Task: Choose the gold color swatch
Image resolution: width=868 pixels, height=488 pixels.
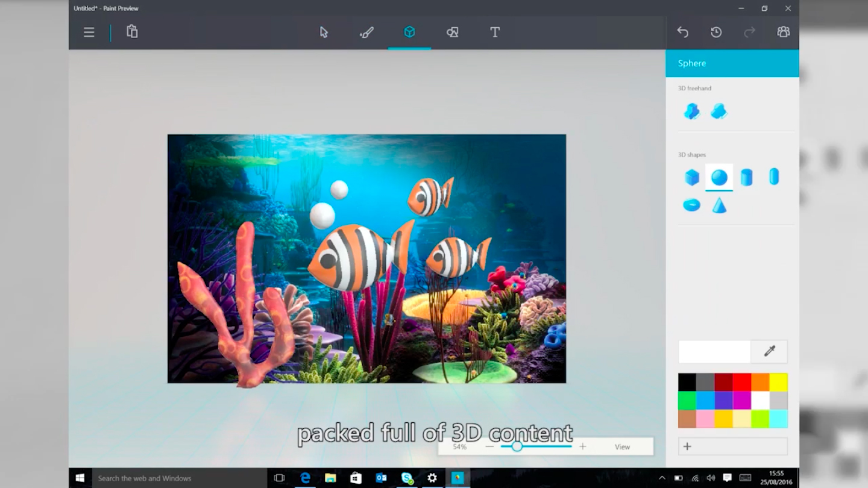Action: click(724, 419)
